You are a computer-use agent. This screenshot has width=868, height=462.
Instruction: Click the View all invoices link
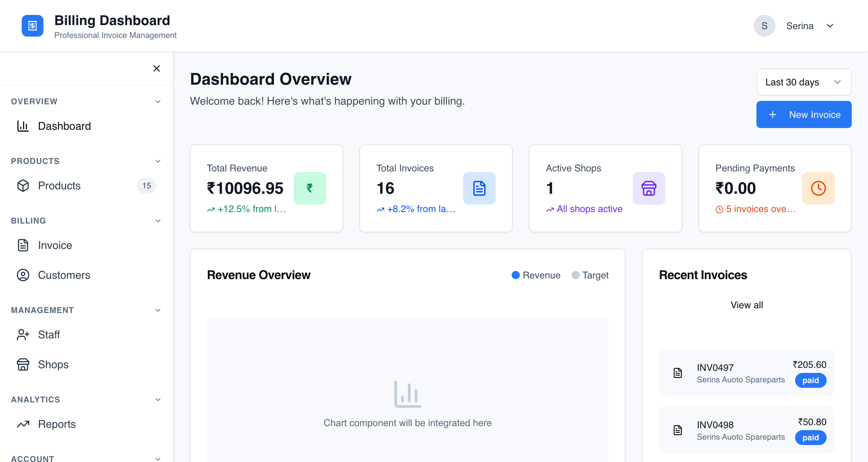pyautogui.click(x=747, y=305)
